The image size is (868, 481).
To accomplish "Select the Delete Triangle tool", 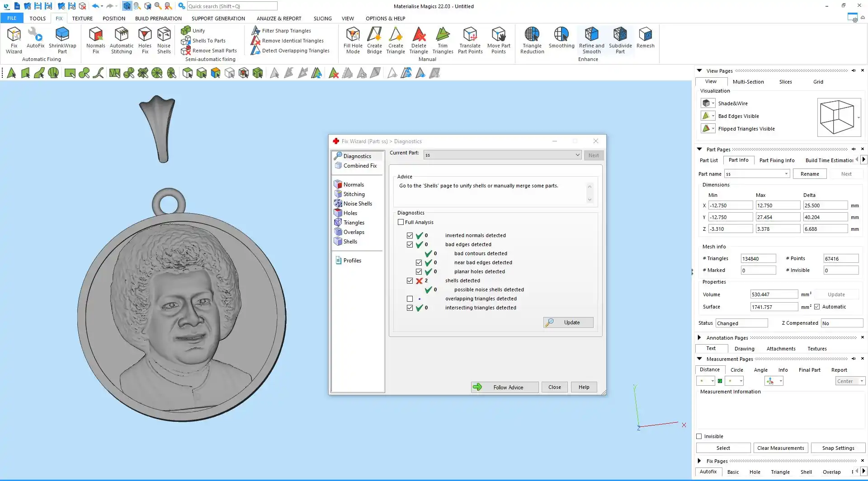I will (x=419, y=40).
